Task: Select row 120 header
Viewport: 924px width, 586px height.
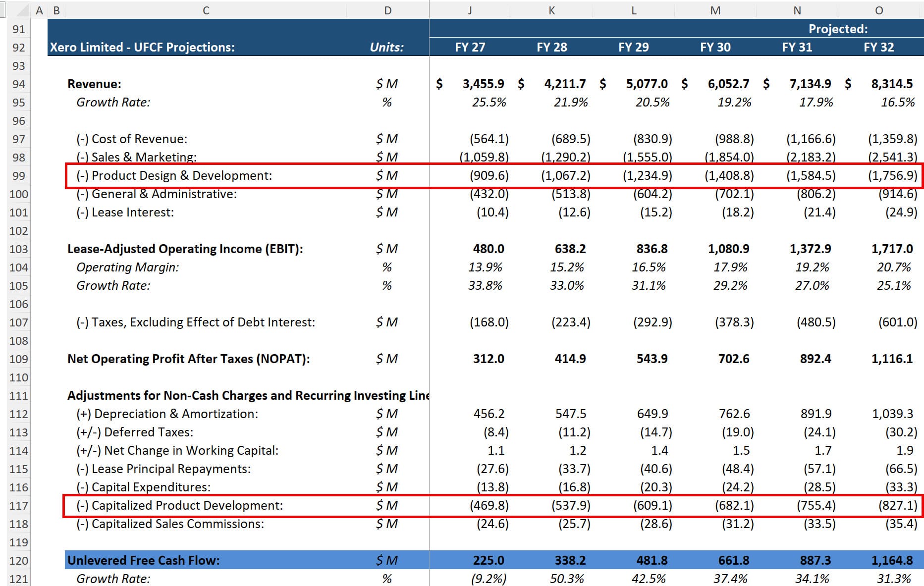Action: 18,561
